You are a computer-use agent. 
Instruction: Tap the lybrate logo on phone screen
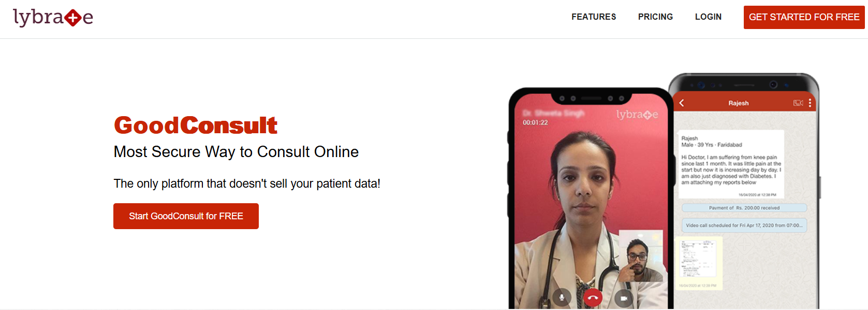click(637, 115)
